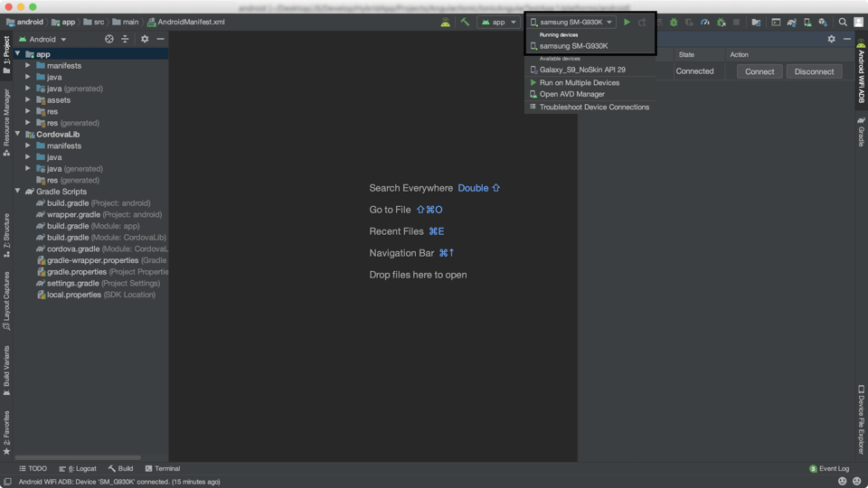Open the Build Variants side tab
This screenshot has width=868, height=488.
[6, 371]
